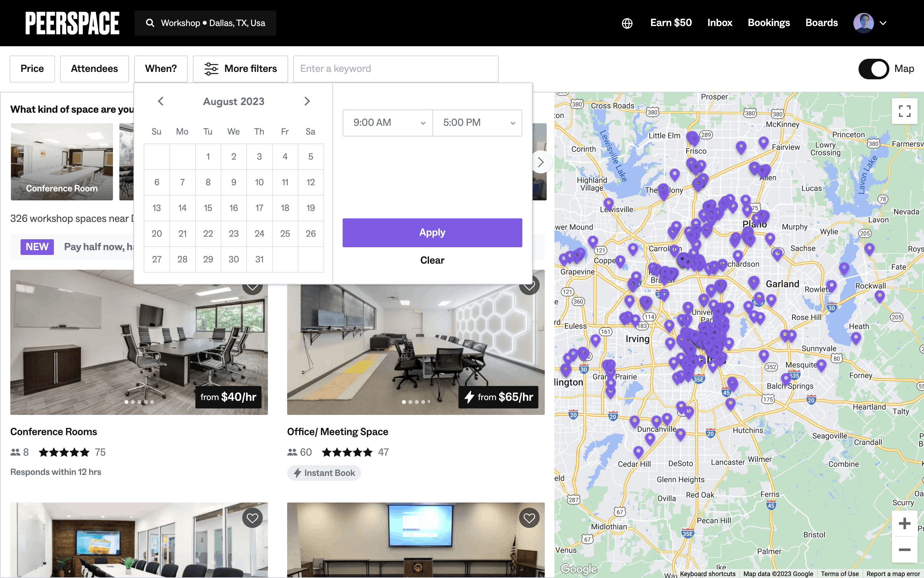Screen dimensions: 924x578
Task: Select August 31 in the calendar
Action: pos(259,259)
